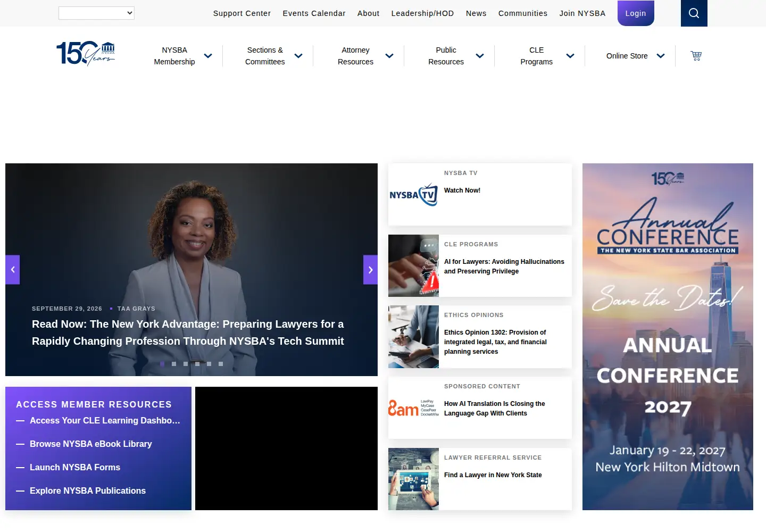
Task: Expand CLE Programs menu chevron
Action: (570, 56)
